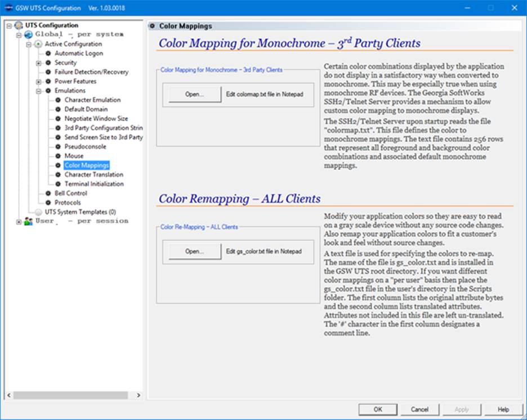Close the GSW UTS Configuration window
The width and height of the screenshot is (527, 420).
514,8
